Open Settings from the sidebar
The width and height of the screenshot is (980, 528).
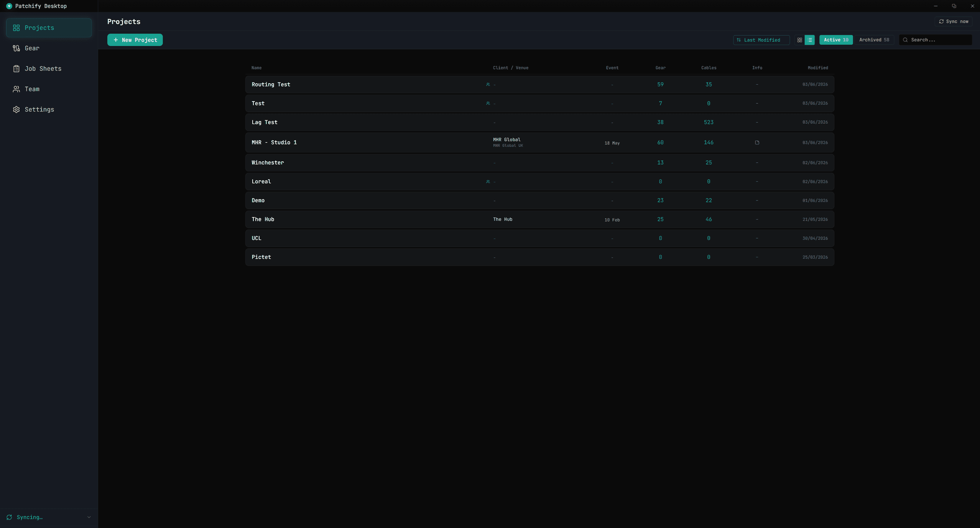point(49,110)
